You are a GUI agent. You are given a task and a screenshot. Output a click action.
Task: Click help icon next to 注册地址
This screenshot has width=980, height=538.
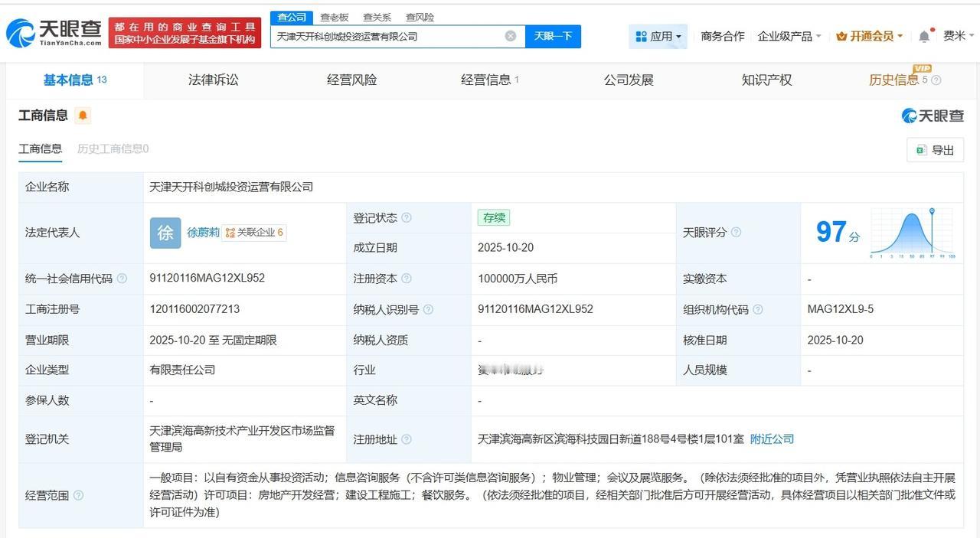[407, 439]
